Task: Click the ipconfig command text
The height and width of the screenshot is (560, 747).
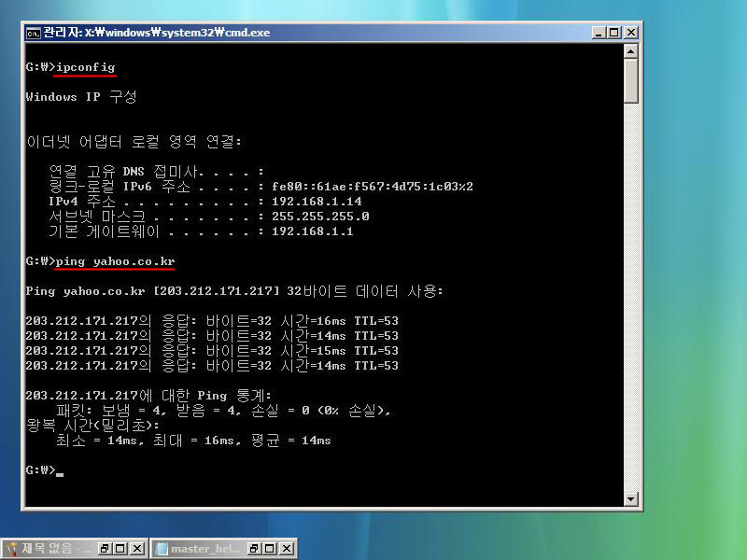Action: pyautogui.click(x=85, y=67)
